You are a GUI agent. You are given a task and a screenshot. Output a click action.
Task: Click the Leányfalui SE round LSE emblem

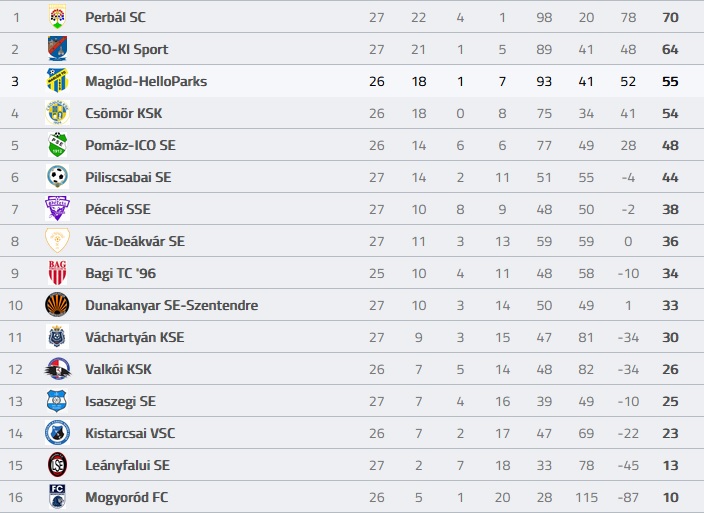point(57,465)
